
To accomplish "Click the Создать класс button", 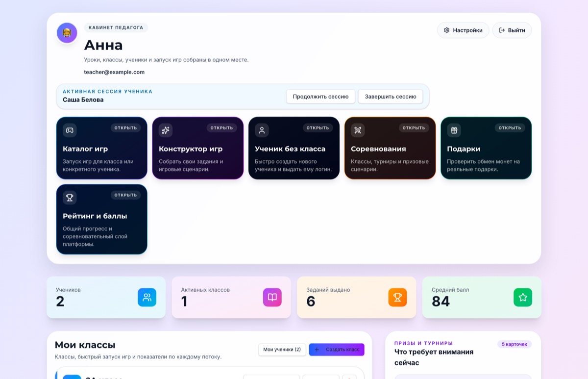I will 337,350.
